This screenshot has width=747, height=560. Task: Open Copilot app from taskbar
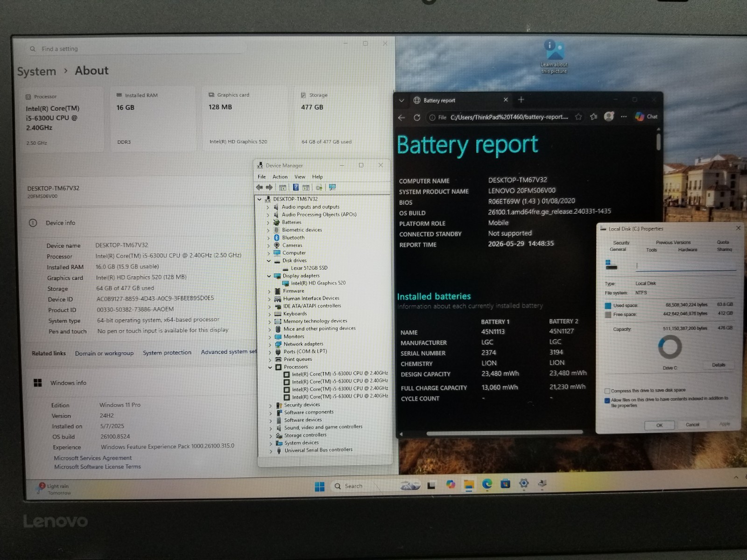pyautogui.click(x=450, y=484)
